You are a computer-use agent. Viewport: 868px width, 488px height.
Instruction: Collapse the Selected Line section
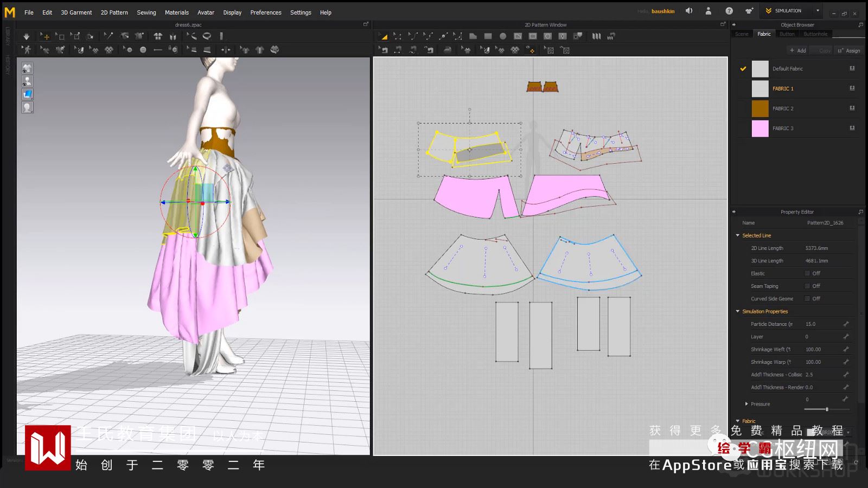click(738, 235)
